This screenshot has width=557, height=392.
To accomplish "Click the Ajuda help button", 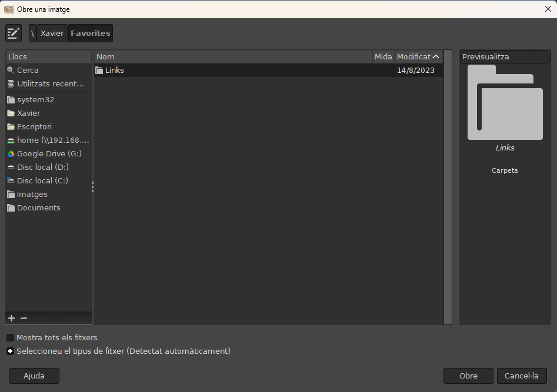I will (34, 376).
